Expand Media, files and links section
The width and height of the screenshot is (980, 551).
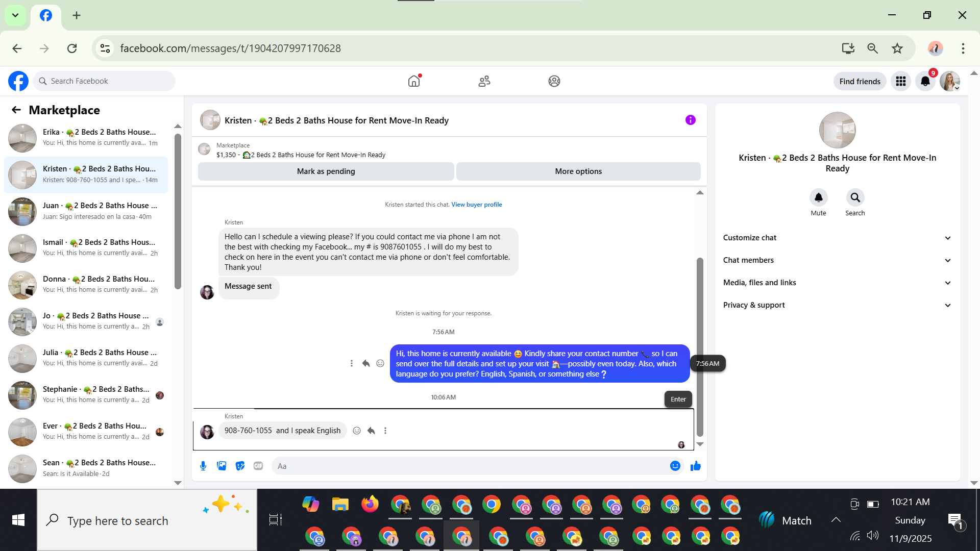(837, 283)
